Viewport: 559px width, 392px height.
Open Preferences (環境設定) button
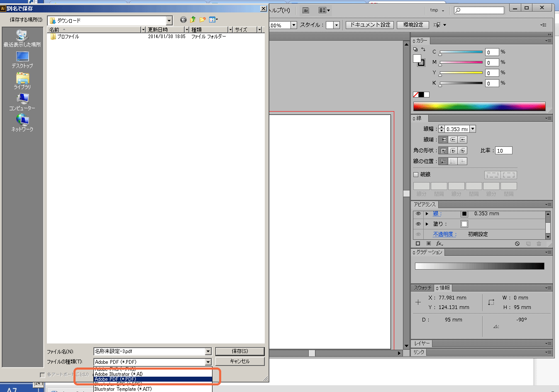(413, 25)
